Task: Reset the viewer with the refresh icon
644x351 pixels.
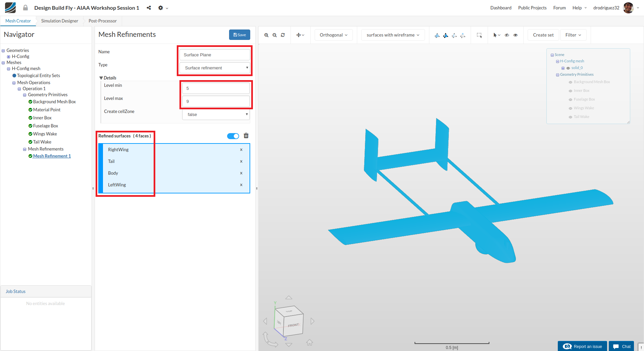Action: pyautogui.click(x=283, y=35)
